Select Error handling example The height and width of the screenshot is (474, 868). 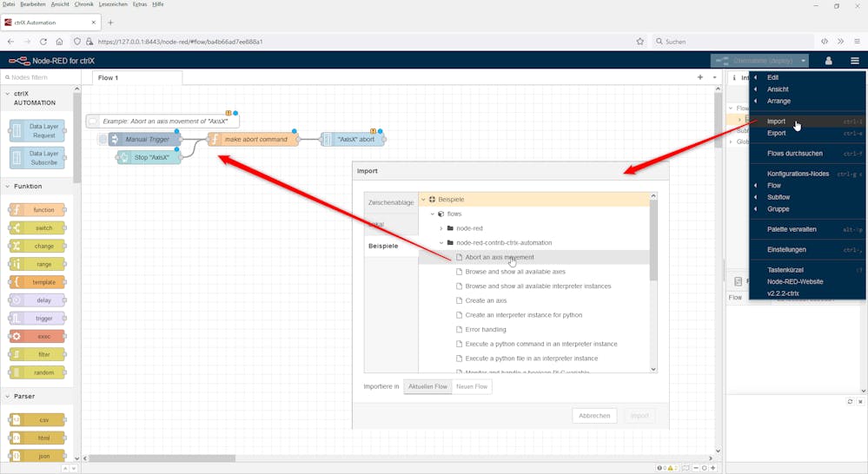click(x=534, y=329)
